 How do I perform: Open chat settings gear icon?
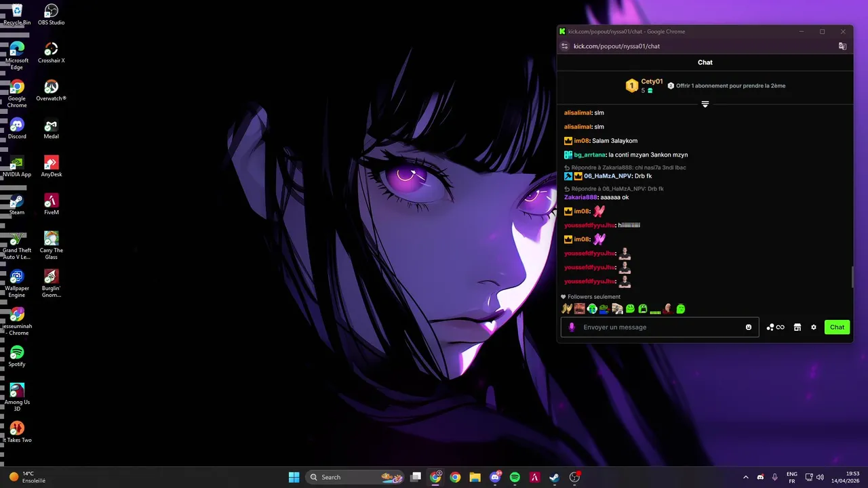click(814, 327)
